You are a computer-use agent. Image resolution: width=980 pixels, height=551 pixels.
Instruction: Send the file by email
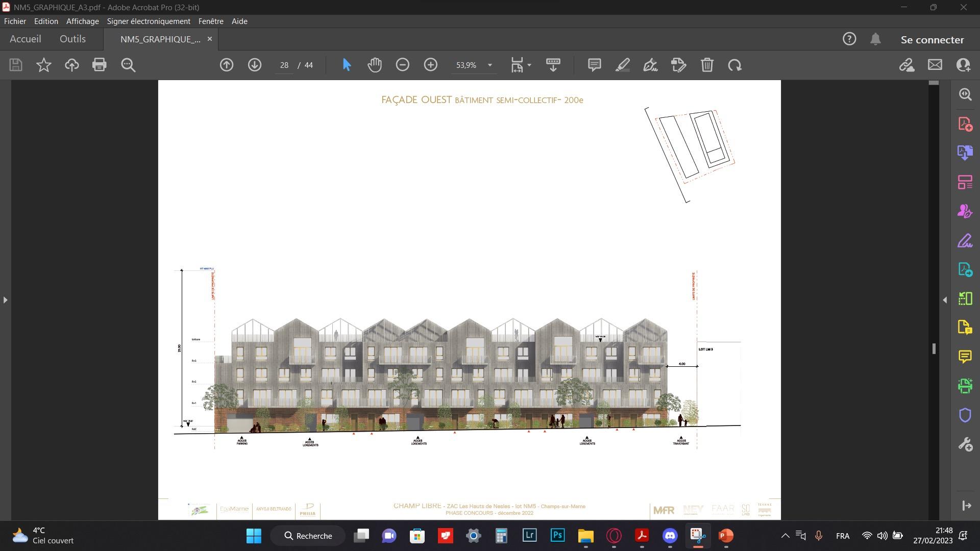(x=935, y=65)
